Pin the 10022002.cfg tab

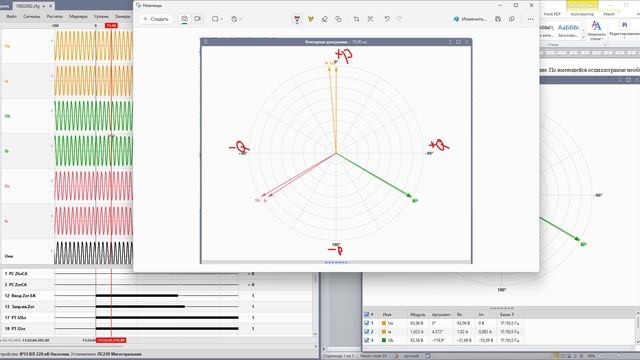[44, 6]
